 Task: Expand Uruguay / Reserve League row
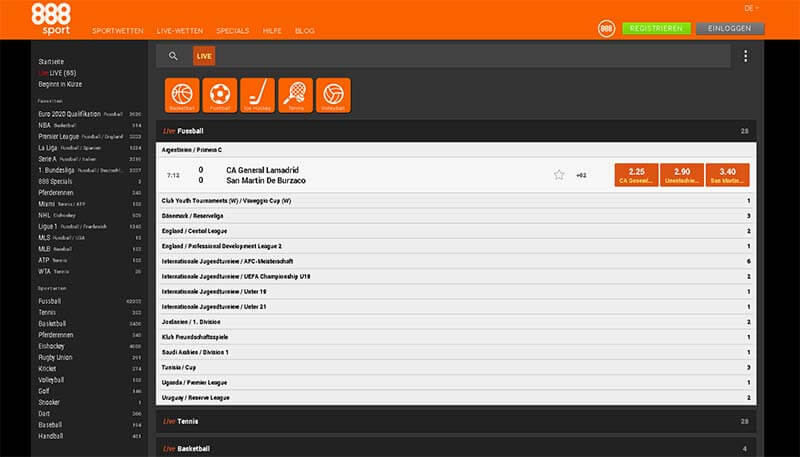click(456, 397)
